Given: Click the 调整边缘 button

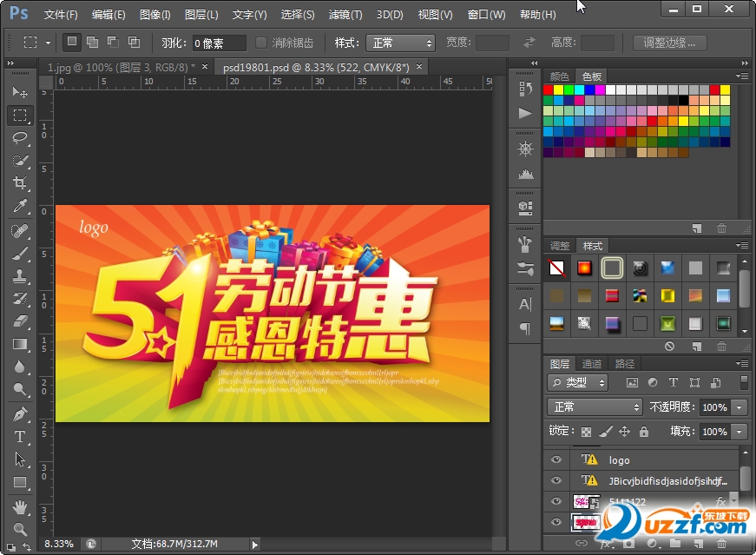Looking at the screenshot, I should (669, 43).
